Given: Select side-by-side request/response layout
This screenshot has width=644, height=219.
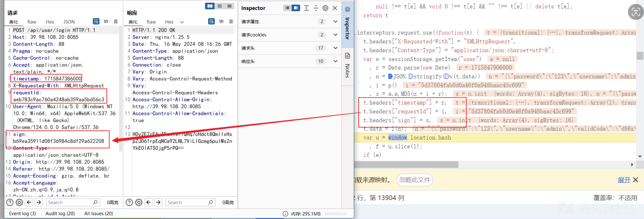Looking at the screenshot, I should click(x=210, y=6).
